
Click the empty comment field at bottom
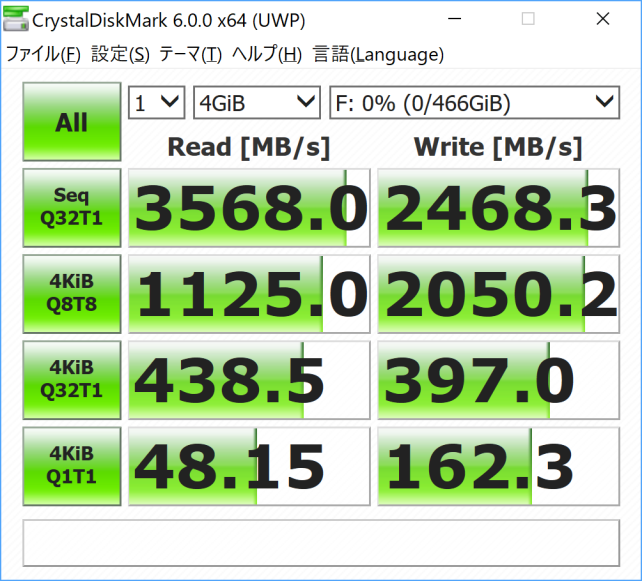(x=321, y=543)
